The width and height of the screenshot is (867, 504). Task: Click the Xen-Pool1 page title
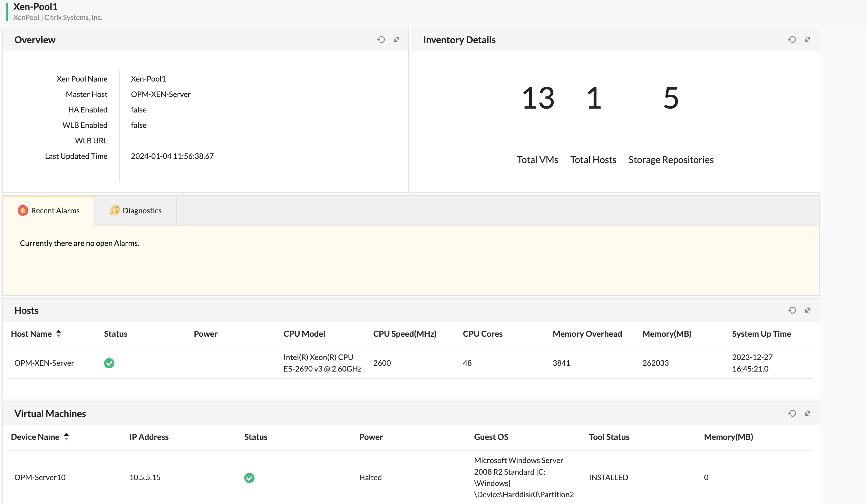(x=35, y=6)
